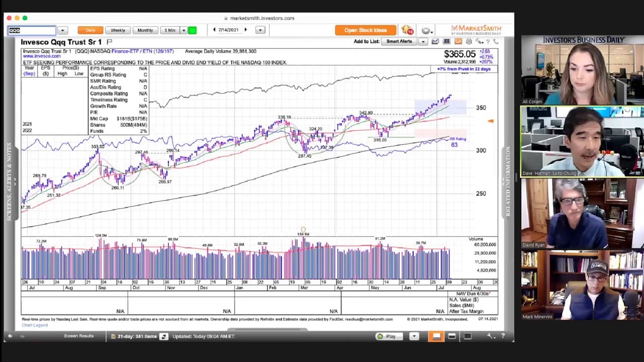Click the 342.80 price label on the chart

(x=366, y=113)
